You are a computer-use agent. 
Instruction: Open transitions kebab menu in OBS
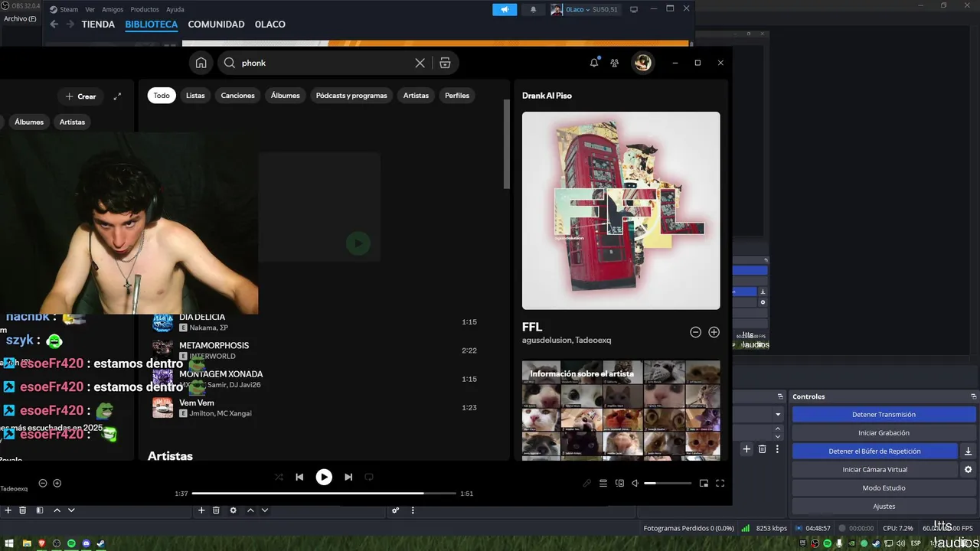click(x=777, y=449)
